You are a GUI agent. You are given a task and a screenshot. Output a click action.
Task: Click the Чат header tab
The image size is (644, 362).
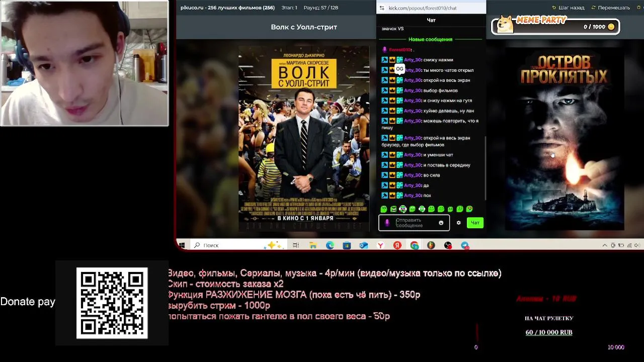[x=431, y=20]
